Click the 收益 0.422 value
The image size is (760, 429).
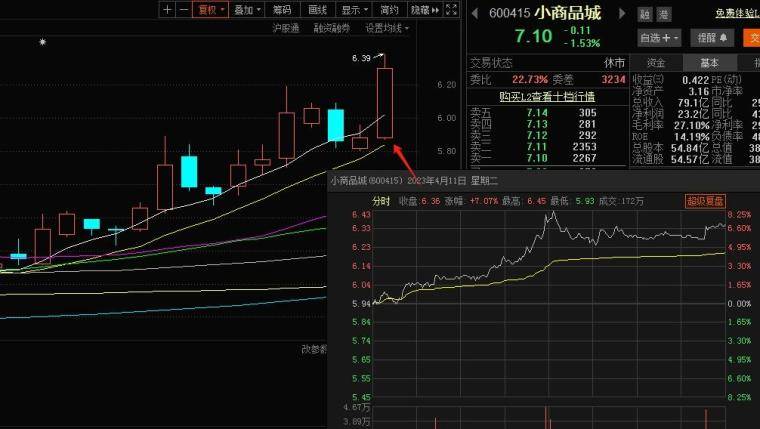[x=695, y=79]
